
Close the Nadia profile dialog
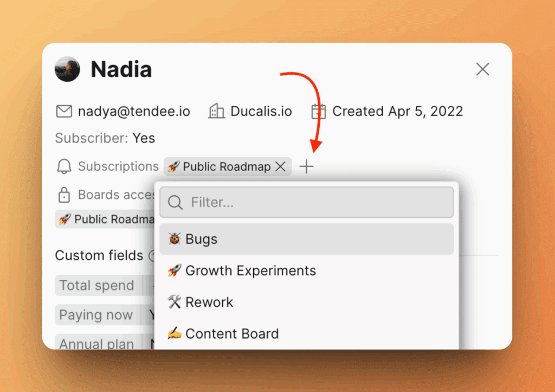[482, 69]
